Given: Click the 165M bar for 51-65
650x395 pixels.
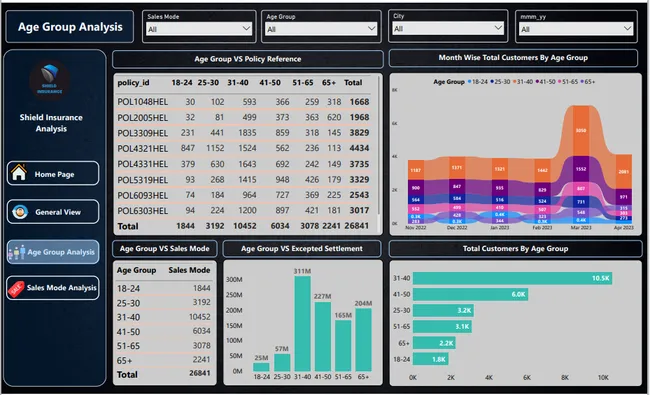Looking at the screenshot, I should coord(343,346).
